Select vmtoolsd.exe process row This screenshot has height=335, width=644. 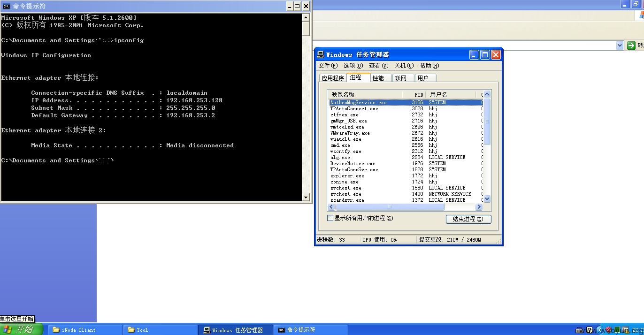point(406,127)
